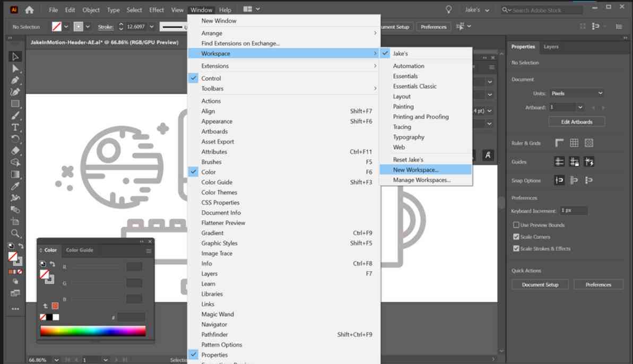
Task: Lock guides using the Guides lock icon
Action: click(574, 162)
